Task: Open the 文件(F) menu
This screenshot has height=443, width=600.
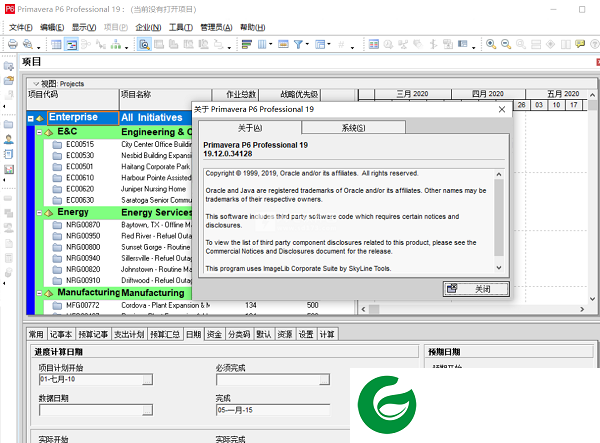Action: coord(21,27)
